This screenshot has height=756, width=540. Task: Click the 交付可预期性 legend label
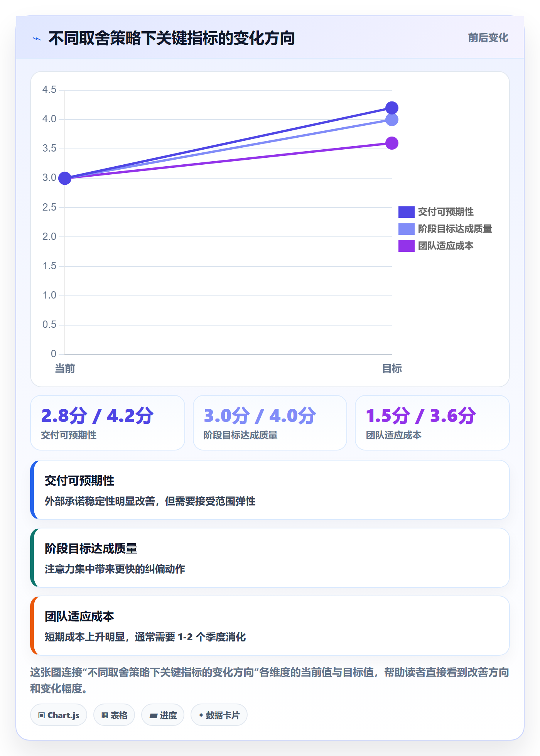pyautogui.click(x=445, y=212)
